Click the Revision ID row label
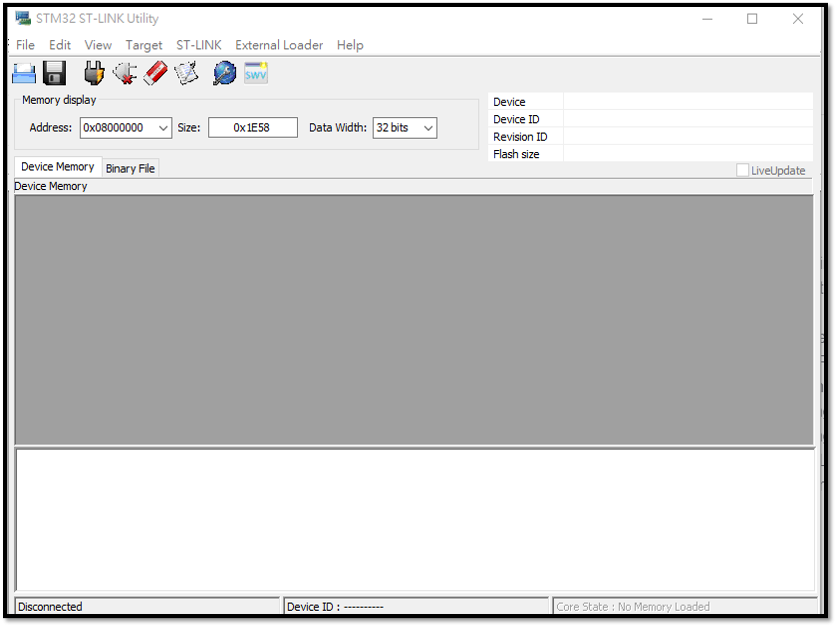 coord(520,137)
